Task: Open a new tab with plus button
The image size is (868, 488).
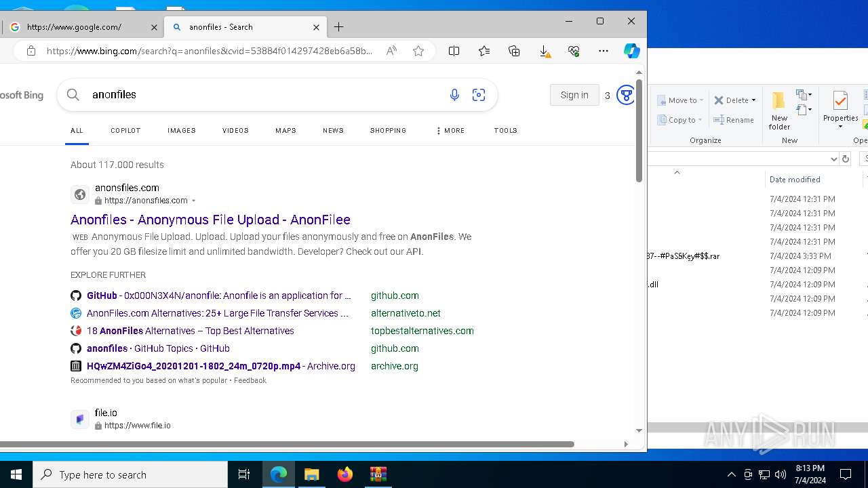Action: (339, 27)
